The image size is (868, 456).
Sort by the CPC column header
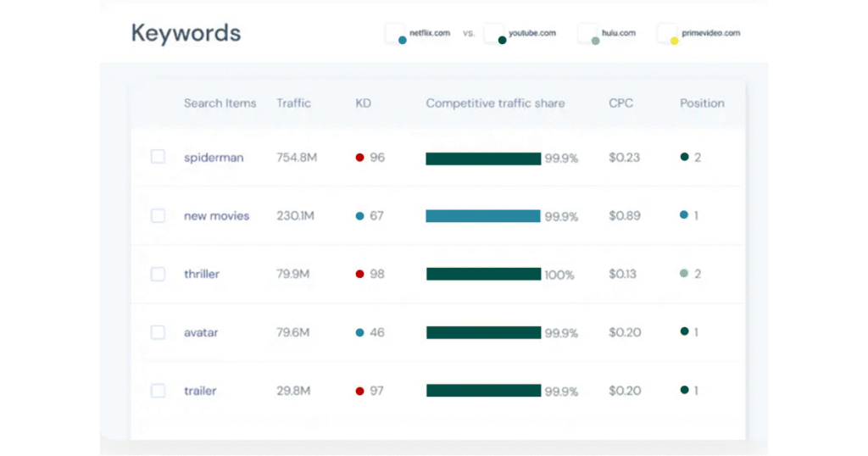coord(620,103)
